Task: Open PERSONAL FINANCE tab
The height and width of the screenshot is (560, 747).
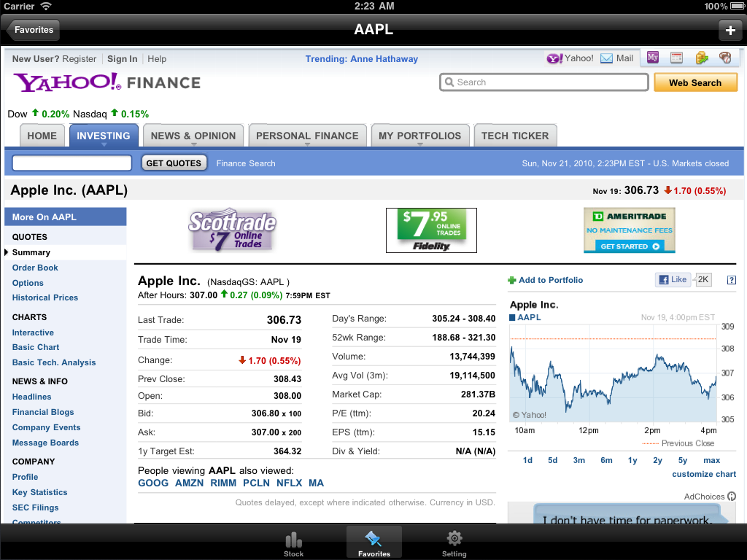Action: (307, 136)
